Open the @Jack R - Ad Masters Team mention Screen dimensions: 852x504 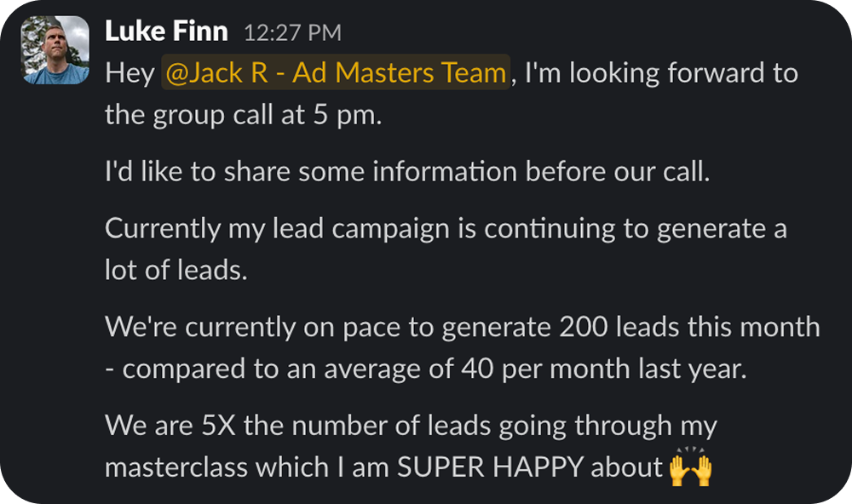click(x=336, y=72)
